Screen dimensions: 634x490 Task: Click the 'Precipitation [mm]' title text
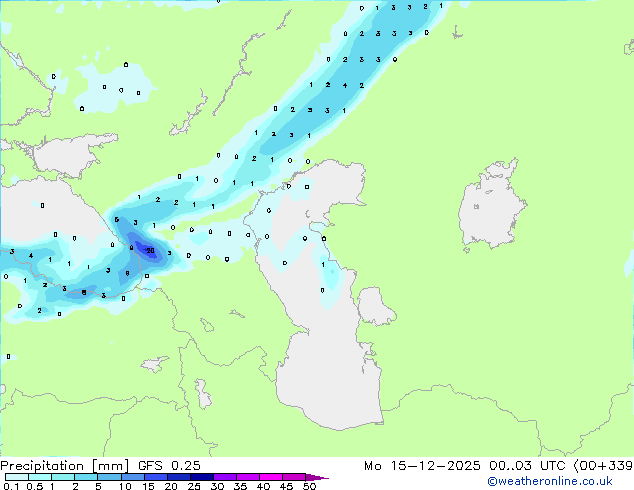(x=65, y=466)
